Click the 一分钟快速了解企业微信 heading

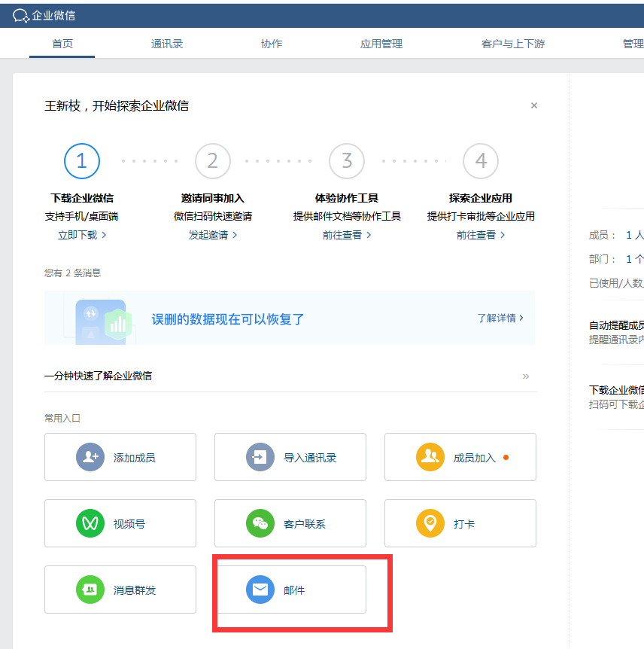tap(98, 376)
